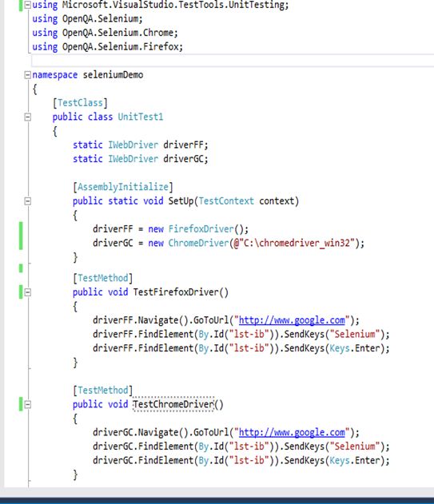Click the Microsoft.VisualStudio.TestTools.UnitTesting using line
Image resolution: width=434 pixels, height=504 pixels.
click(x=160, y=5)
